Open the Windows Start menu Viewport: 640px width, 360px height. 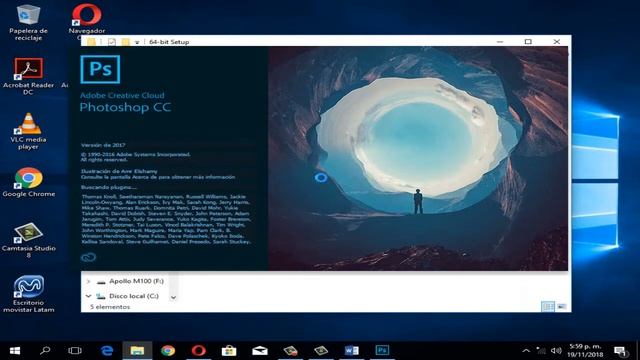pyautogui.click(x=15, y=351)
